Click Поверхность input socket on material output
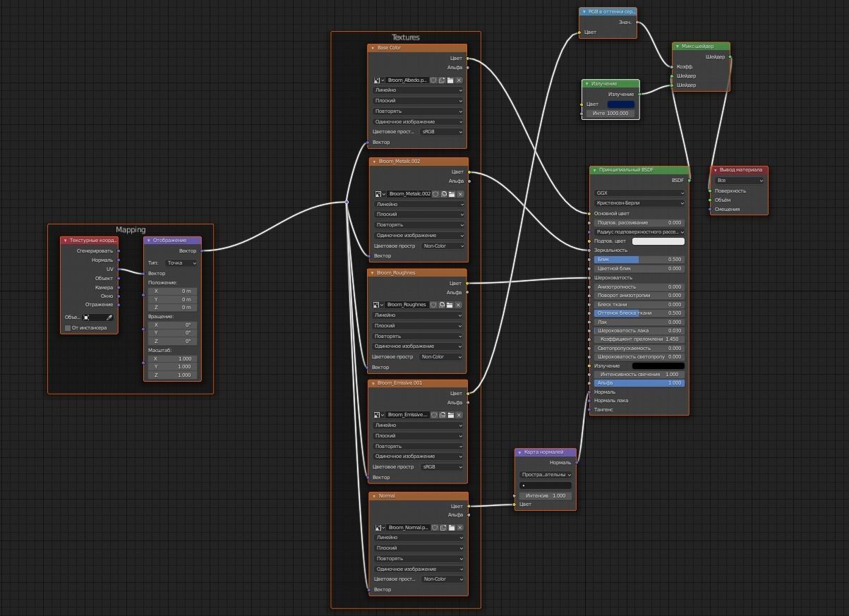 (711, 191)
